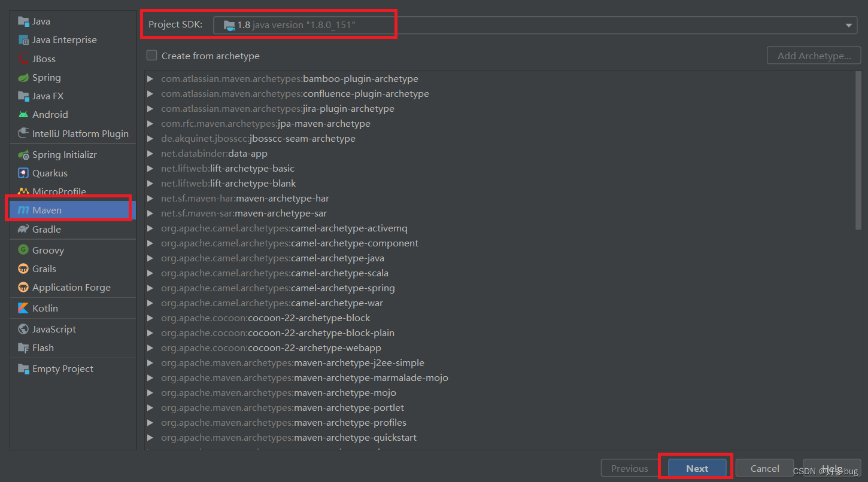Screen dimensions: 868x482
Task: Choose the JBoss icon in sidebar
Action: pyautogui.click(x=23, y=59)
